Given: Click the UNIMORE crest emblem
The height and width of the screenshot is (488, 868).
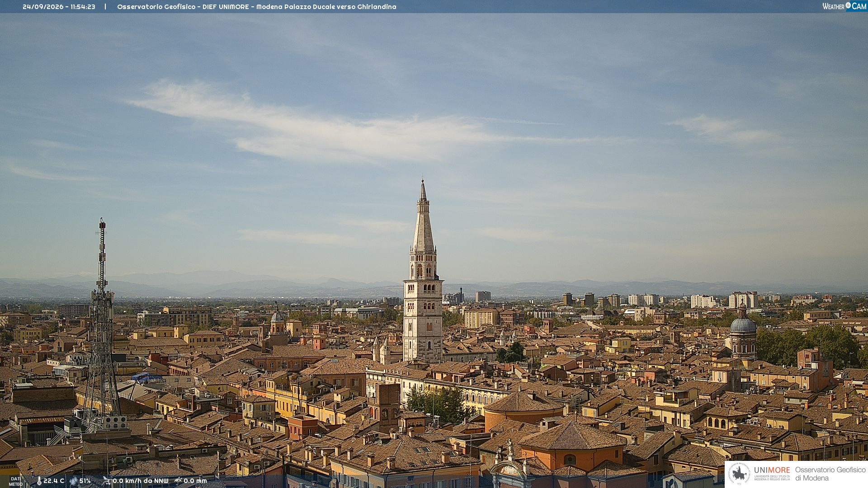Looking at the screenshot, I should coord(739,474).
